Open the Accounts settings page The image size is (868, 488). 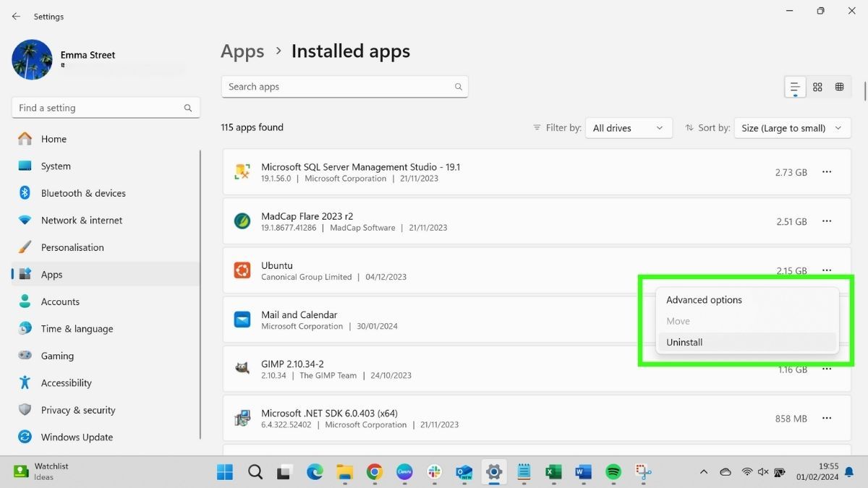click(23, 301)
